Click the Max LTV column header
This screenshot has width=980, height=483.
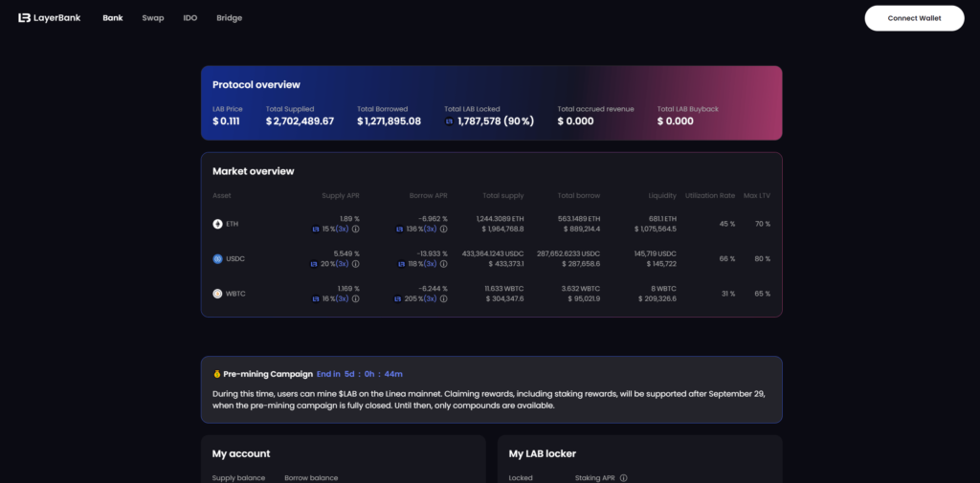(757, 195)
